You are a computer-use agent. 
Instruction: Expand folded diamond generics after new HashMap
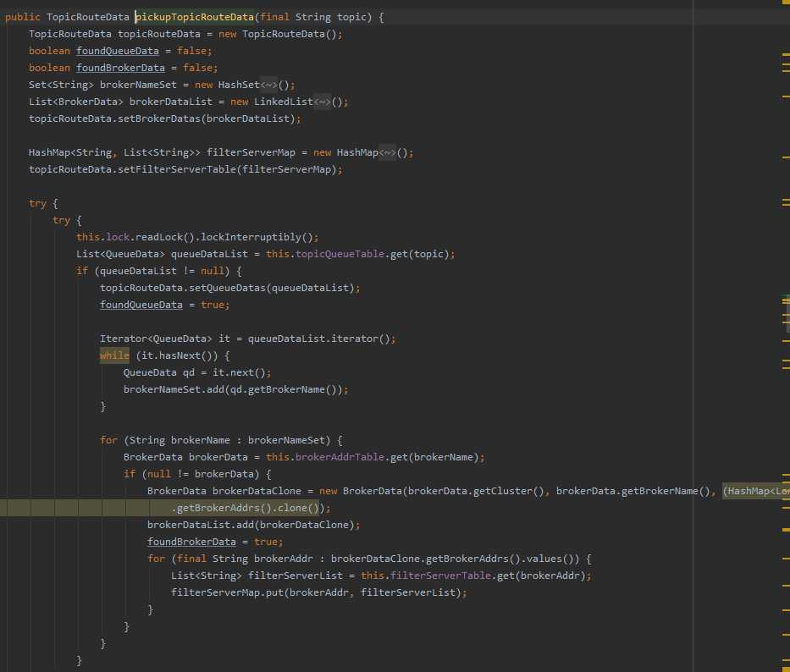pos(388,152)
